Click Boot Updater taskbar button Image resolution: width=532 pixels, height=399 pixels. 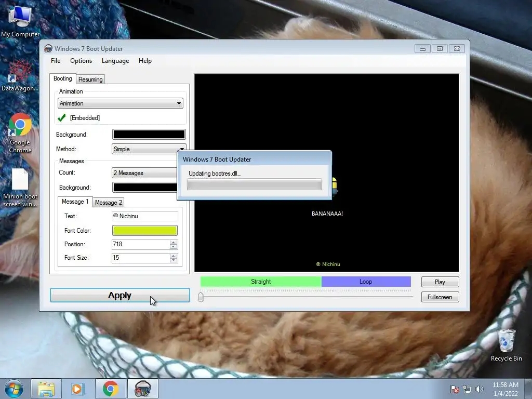142,389
